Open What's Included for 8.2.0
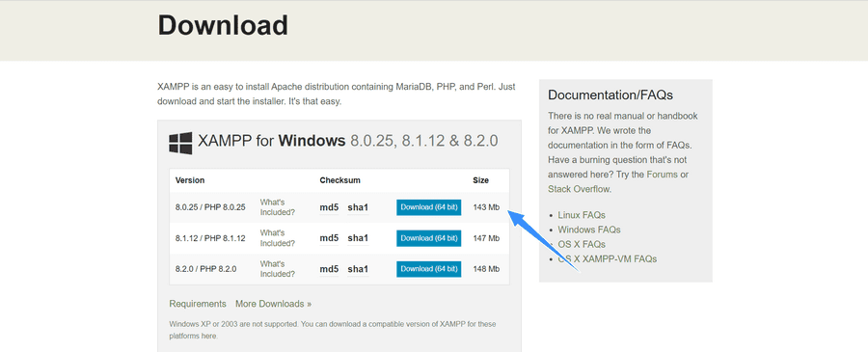The width and height of the screenshot is (868, 352). coord(278,269)
